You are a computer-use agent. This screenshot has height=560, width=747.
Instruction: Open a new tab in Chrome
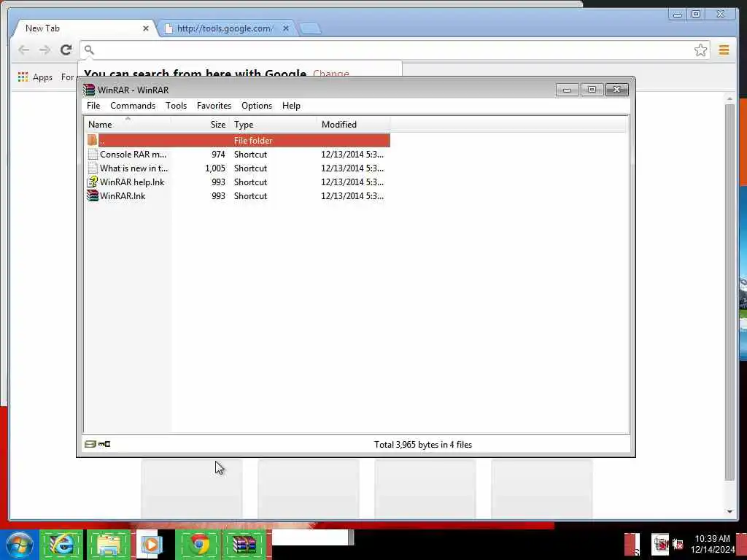click(310, 28)
